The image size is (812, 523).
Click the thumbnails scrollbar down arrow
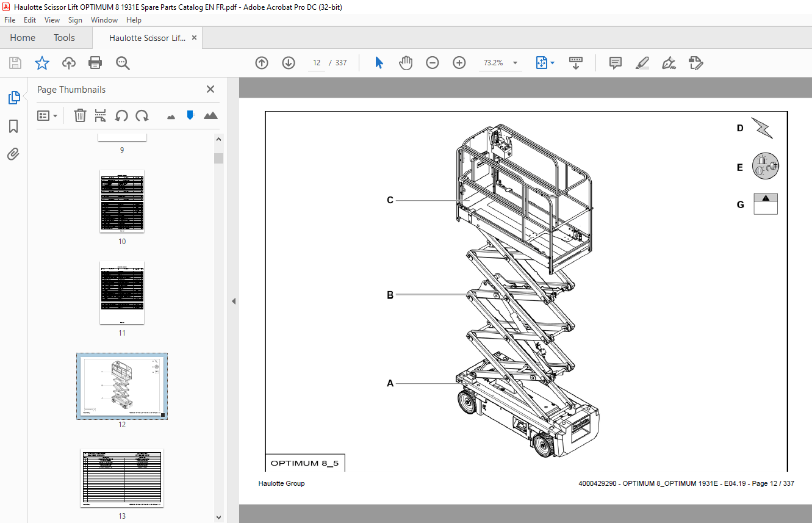[219, 517]
